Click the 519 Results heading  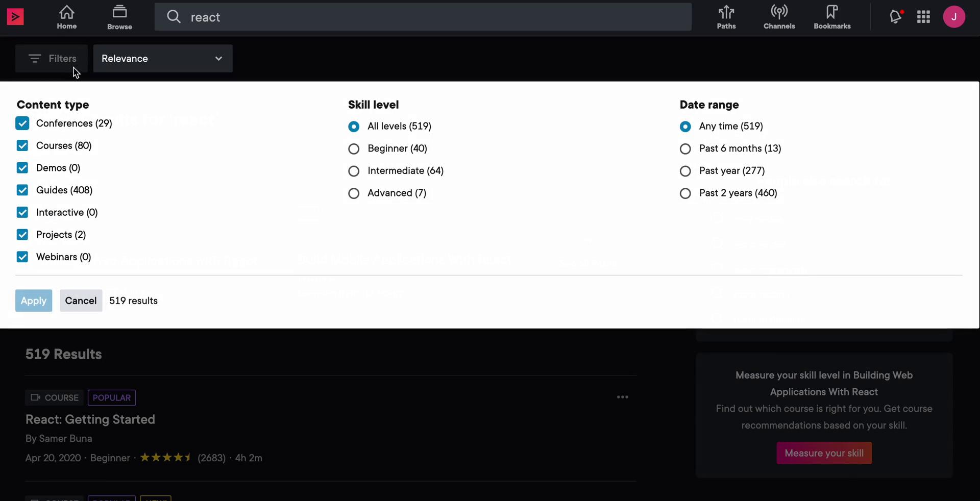coord(64,355)
